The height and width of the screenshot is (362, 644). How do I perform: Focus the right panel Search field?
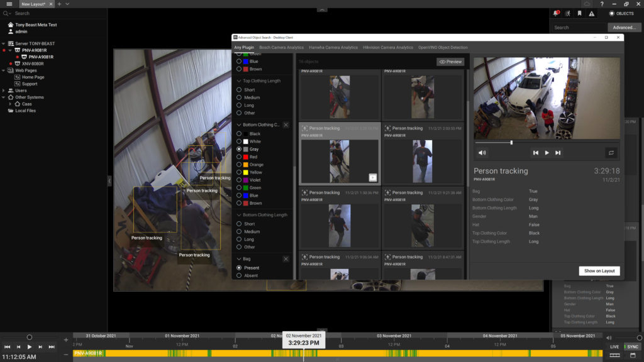pyautogui.click(x=579, y=28)
